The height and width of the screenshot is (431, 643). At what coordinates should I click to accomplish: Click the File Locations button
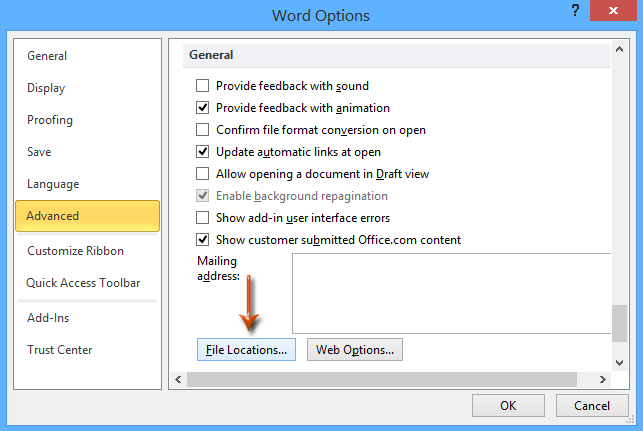pos(246,350)
